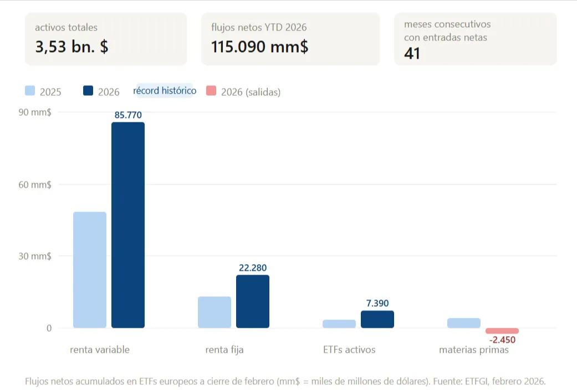Image resolution: width=577 pixels, height=392 pixels.
Task: Click the light blue 2025 legend swatch
Action: point(30,91)
